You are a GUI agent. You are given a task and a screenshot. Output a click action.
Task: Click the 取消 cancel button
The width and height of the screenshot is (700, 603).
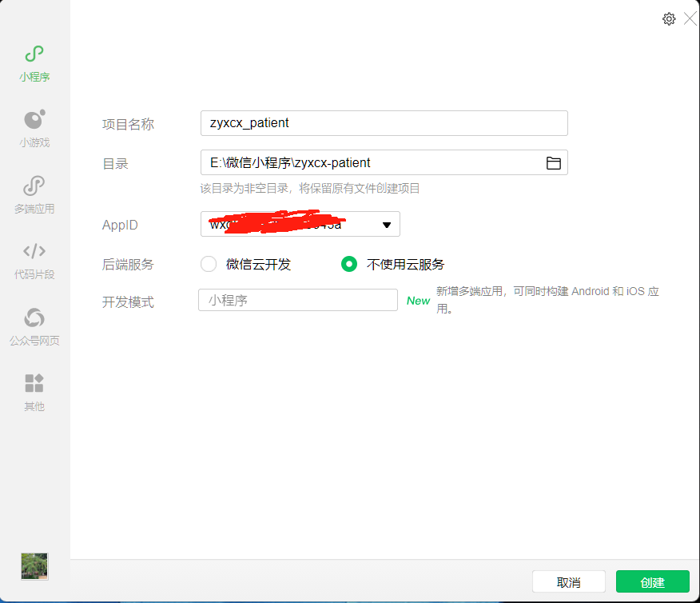[x=569, y=582]
